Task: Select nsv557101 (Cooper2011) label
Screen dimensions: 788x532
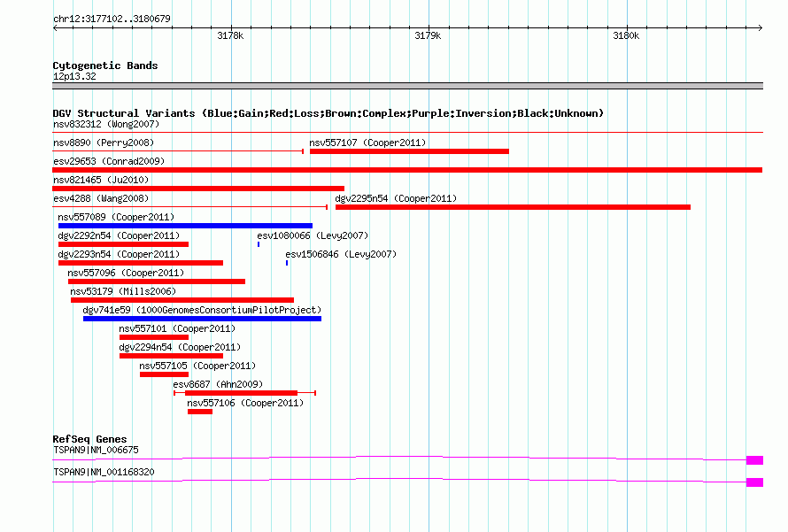Action: point(177,328)
